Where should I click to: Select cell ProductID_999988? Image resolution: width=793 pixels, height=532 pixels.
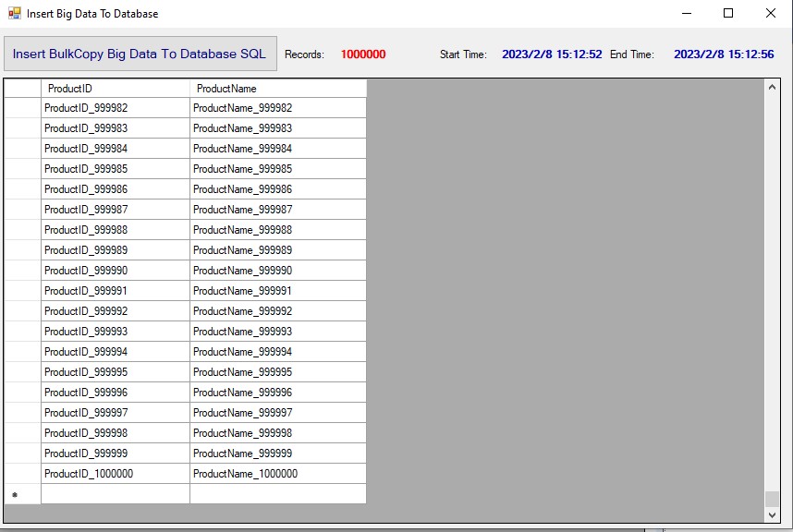tap(116, 230)
